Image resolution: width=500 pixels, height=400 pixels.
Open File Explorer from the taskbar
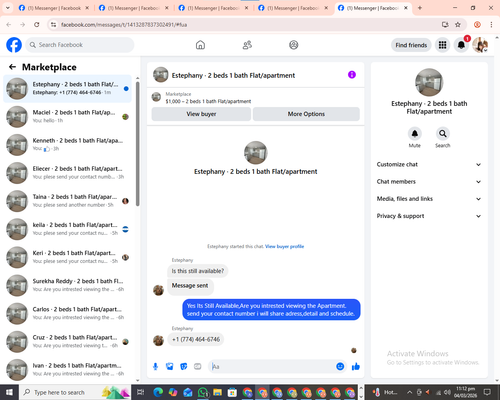click(218, 392)
